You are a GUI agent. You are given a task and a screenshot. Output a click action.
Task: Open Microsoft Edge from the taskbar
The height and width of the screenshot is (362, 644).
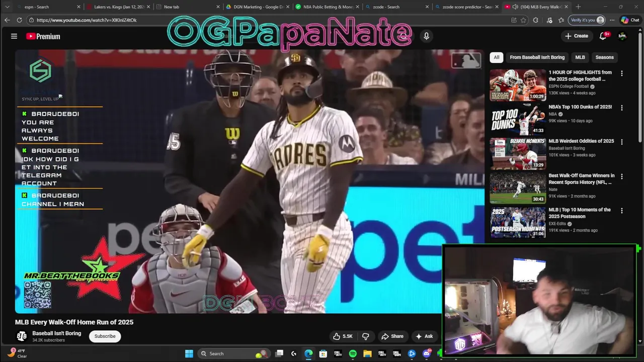(x=308, y=353)
